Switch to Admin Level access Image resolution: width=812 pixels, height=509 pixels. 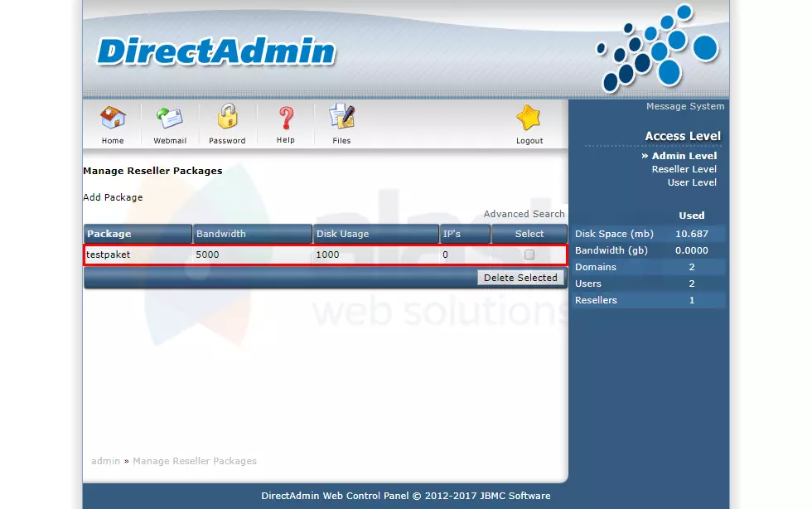[684, 156]
